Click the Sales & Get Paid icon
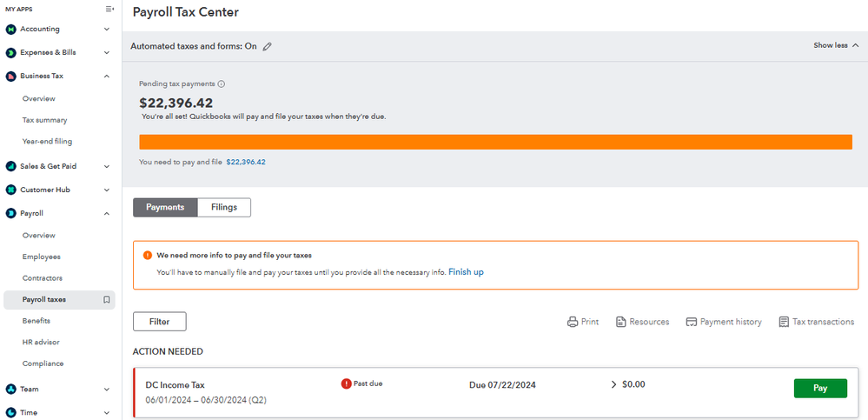Image resolution: width=868 pixels, height=420 pixels. pos(10,166)
